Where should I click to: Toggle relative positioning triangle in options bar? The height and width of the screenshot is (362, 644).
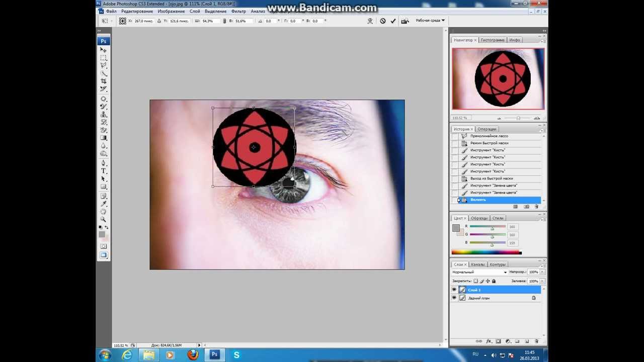(x=159, y=21)
